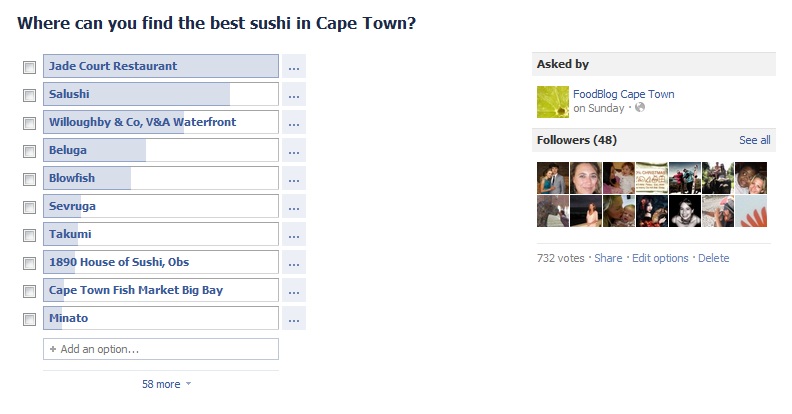Expand the 58 more options list
The width and height of the screenshot is (792, 414).
coord(166,384)
